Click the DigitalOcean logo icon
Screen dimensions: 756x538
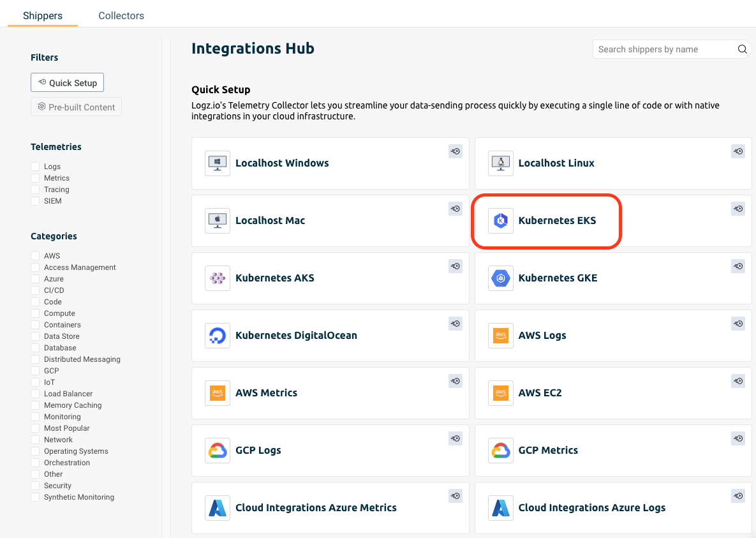218,335
